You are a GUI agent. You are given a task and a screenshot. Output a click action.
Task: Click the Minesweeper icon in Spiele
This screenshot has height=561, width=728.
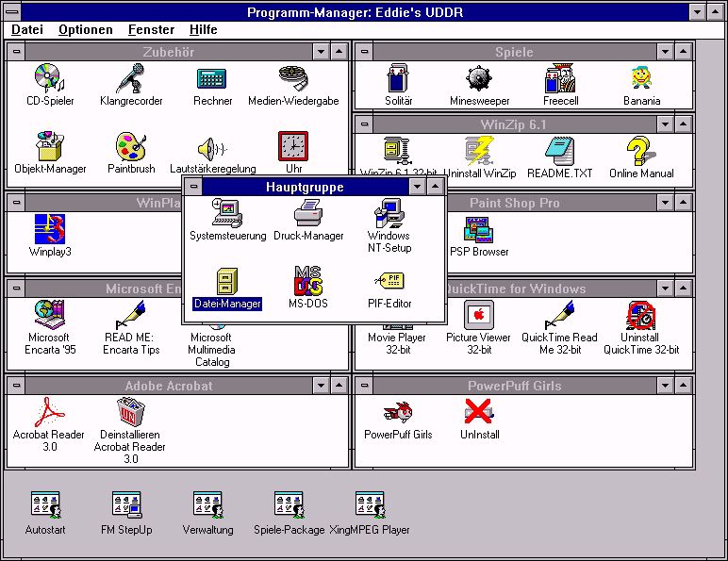[479, 78]
